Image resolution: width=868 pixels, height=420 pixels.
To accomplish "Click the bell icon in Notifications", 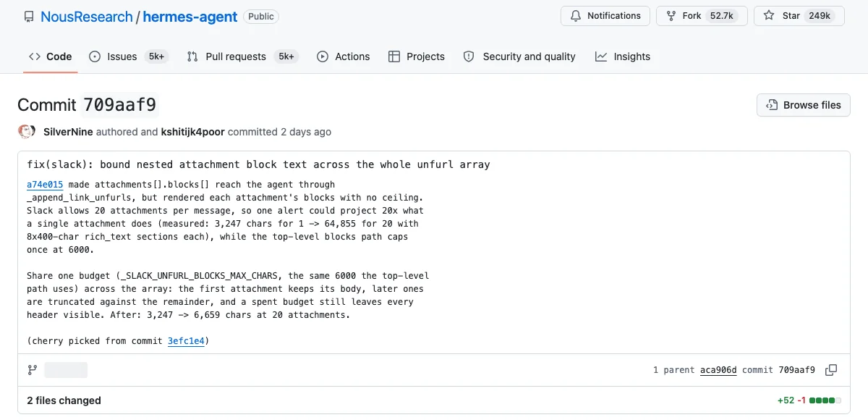I will pyautogui.click(x=576, y=16).
